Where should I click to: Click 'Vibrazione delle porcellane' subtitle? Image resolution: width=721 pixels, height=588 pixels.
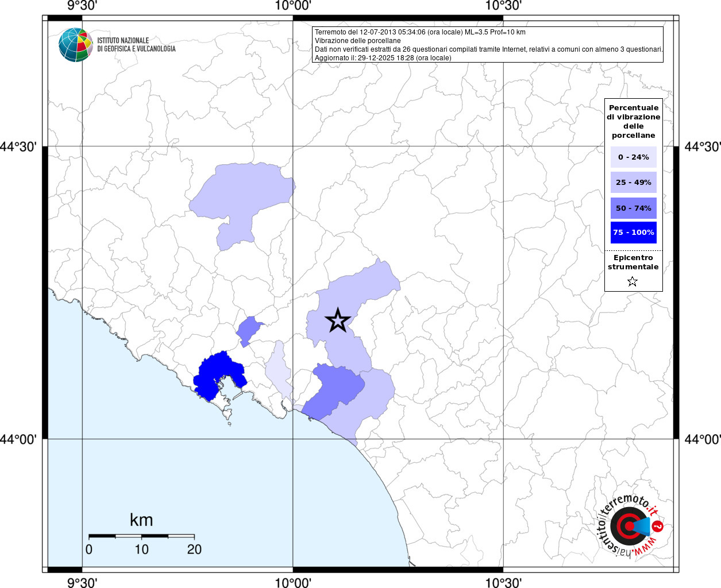(357, 41)
